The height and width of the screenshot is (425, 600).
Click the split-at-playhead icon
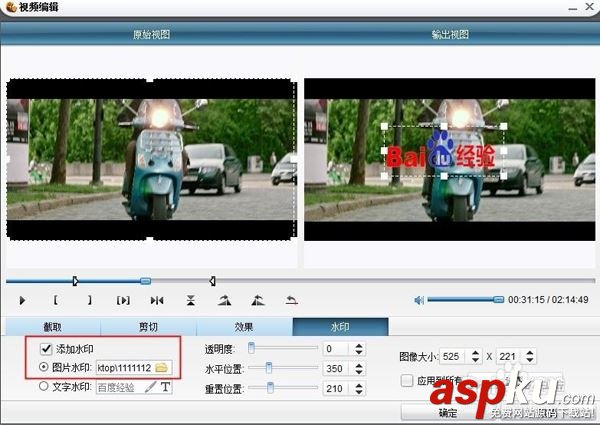(157, 301)
